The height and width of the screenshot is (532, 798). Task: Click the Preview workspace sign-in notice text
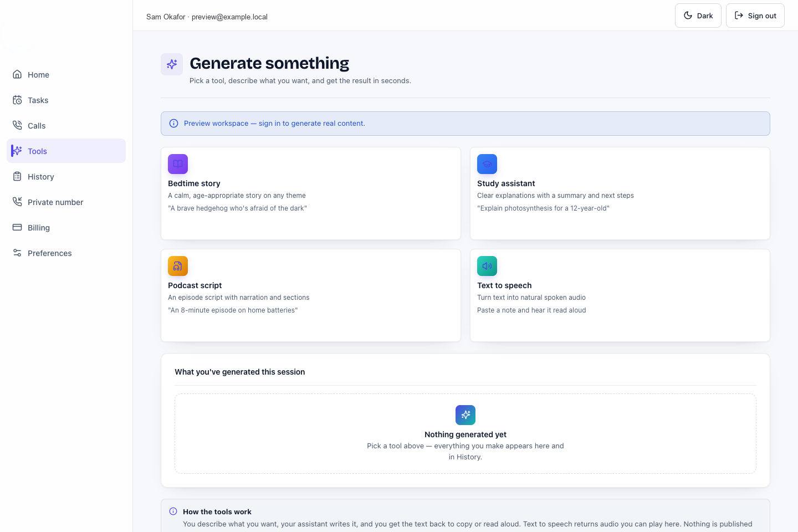coord(274,124)
